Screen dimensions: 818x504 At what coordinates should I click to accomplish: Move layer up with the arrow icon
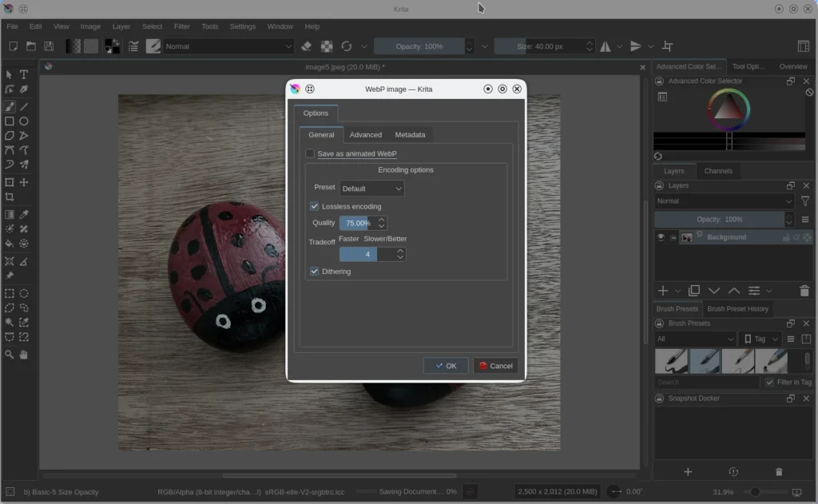click(x=734, y=291)
